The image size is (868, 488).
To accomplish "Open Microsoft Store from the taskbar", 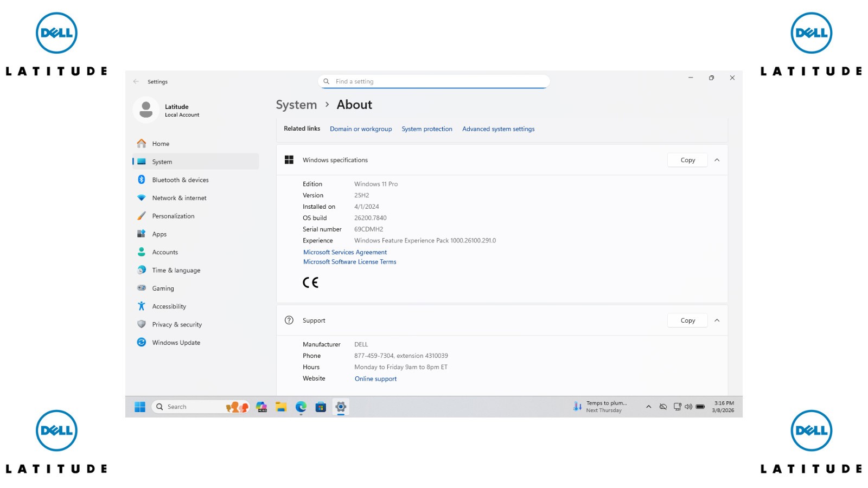I will 321,407.
